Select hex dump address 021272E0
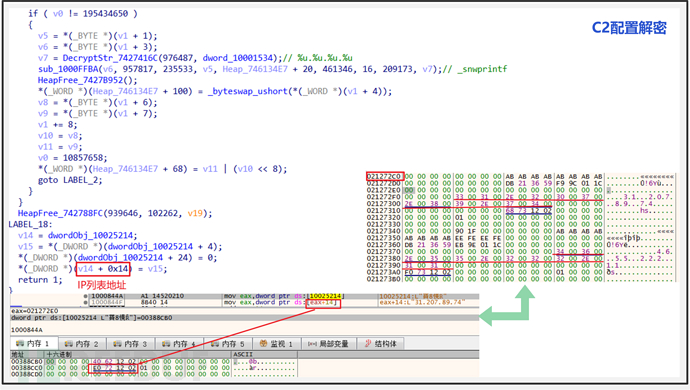The image size is (690, 390). [x=384, y=190]
